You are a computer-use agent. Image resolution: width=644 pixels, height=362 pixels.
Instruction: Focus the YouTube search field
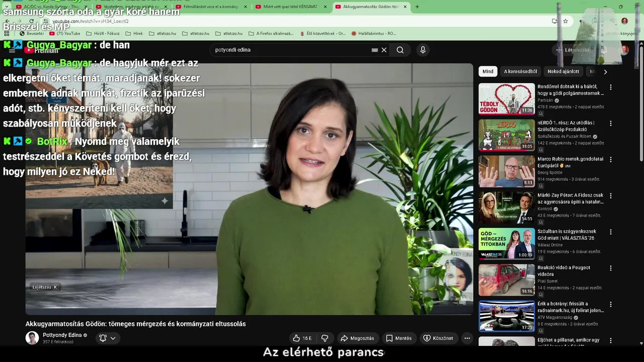pyautogui.click(x=291, y=50)
